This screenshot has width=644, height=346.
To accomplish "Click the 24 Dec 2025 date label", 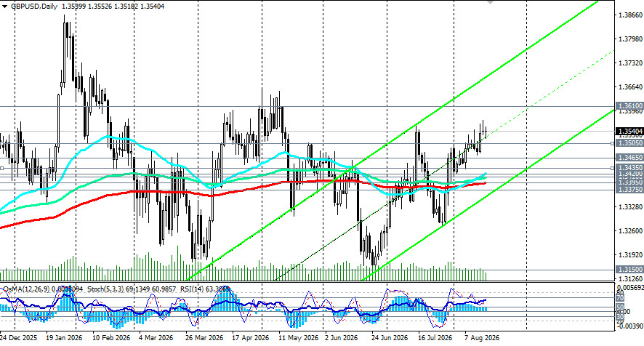I will coord(18,338).
